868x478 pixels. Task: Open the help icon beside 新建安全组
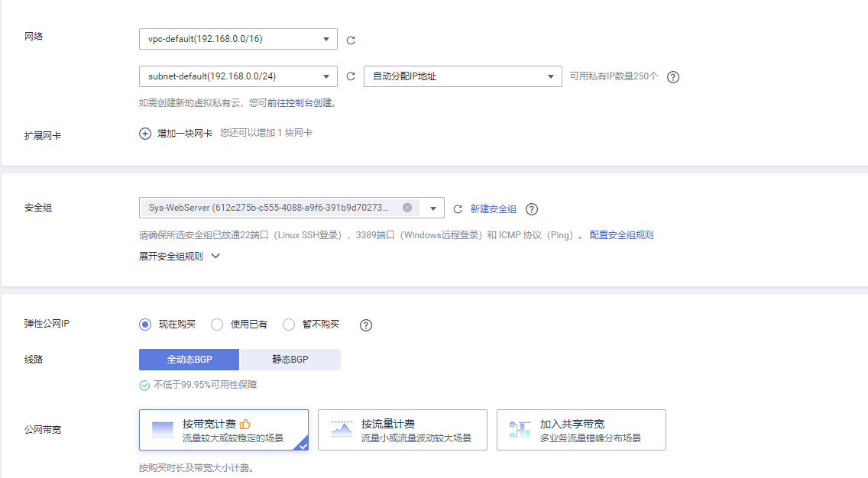coord(532,208)
